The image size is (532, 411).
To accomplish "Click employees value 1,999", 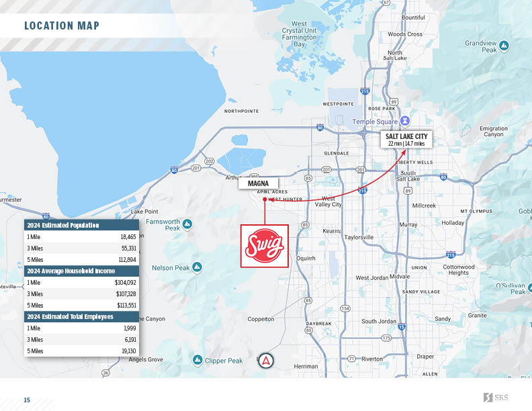I will (x=130, y=328).
